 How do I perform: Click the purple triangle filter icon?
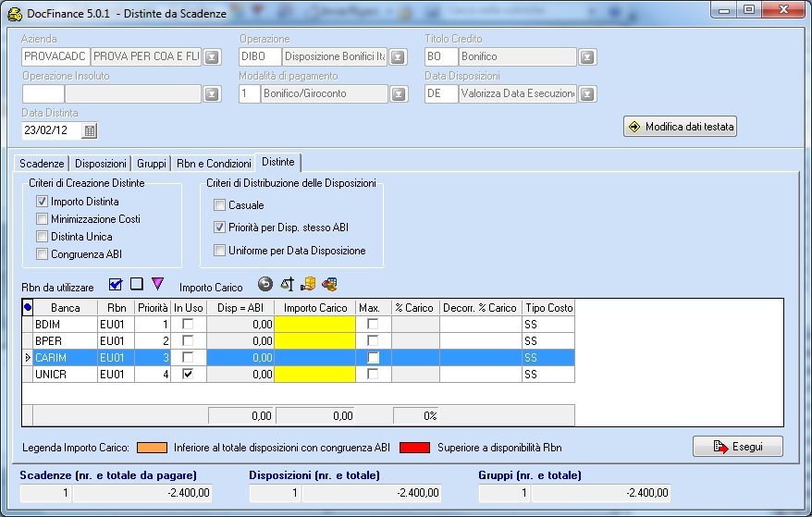click(157, 284)
